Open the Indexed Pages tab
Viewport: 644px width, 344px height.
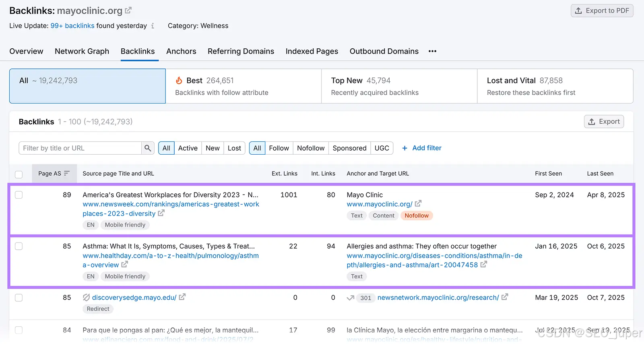tap(312, 51)
